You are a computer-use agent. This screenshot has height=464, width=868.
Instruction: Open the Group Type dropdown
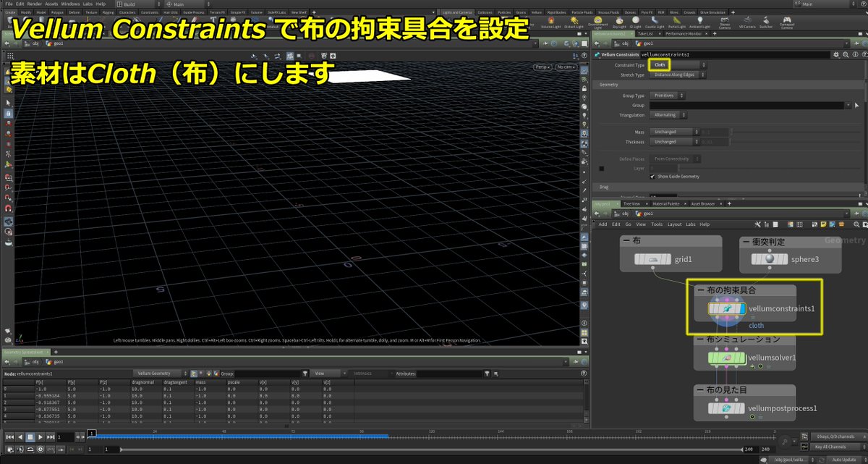(667, 96)
